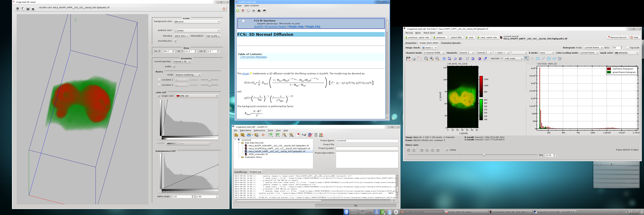Disable the single color checkbox
Image resolution: width=644 pixels, height=215 pixels.
pos(159,96)
